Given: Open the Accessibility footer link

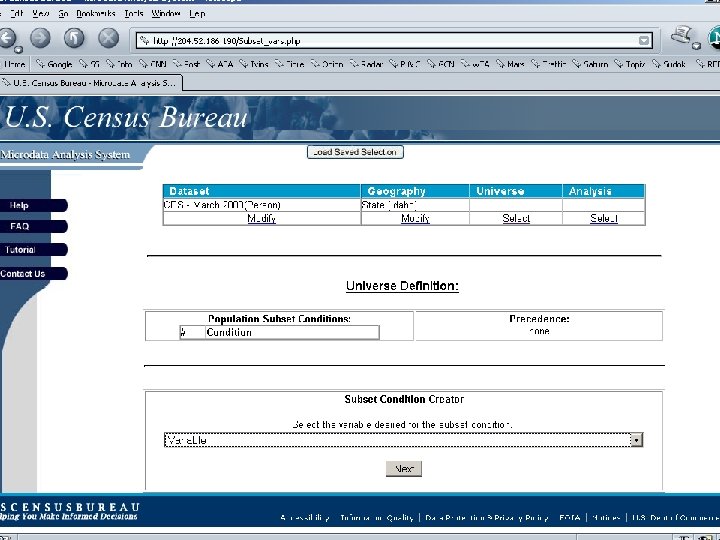Looking at the screenshot, I should (305, 518).
